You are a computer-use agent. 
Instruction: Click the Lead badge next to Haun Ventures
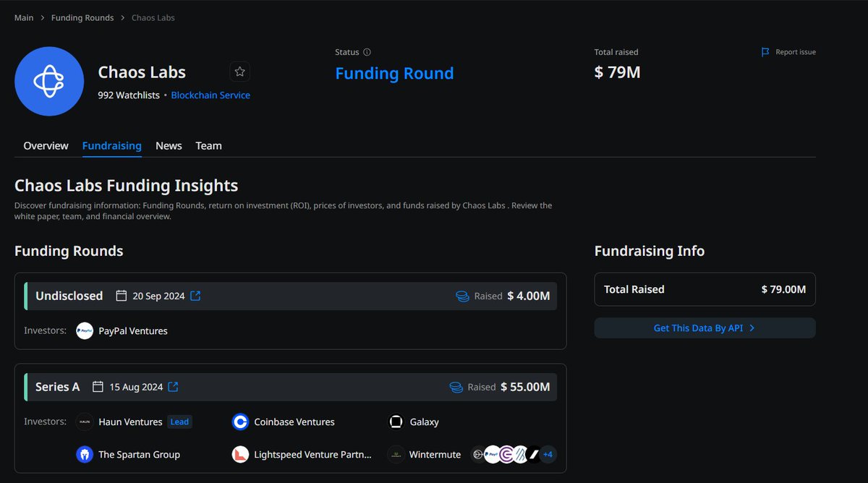tap(179, 422)
